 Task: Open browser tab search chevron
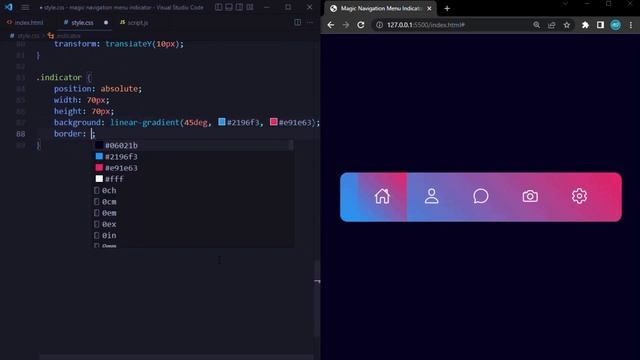[565, 4]
